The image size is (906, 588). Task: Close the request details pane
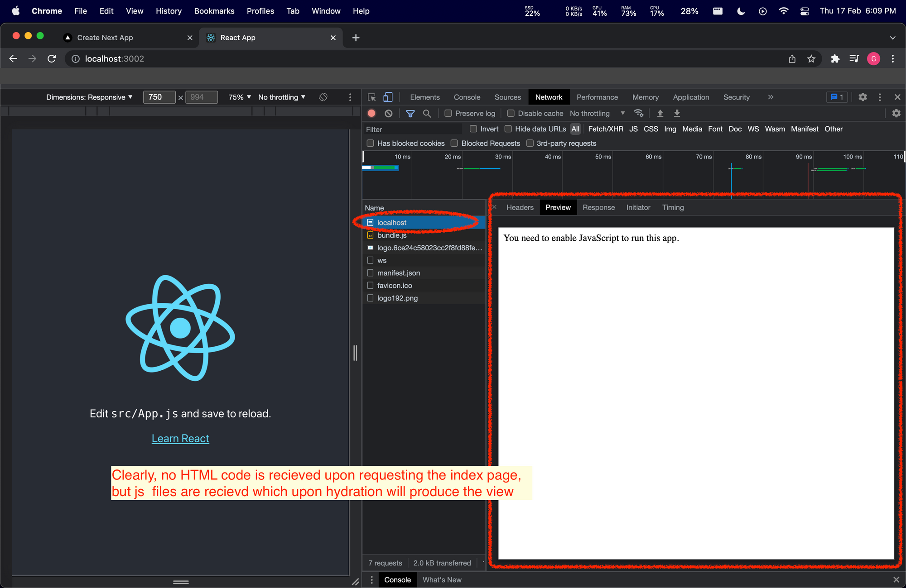point(494,207)
